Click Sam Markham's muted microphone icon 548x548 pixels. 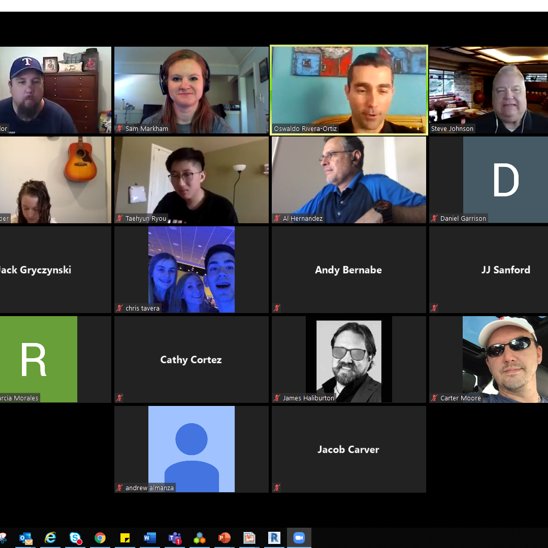pyautogui.click(x=120, y=128)
